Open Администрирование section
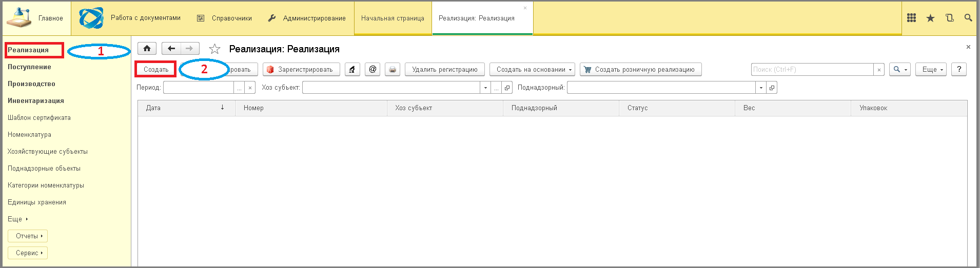 (x=307, y=18)
